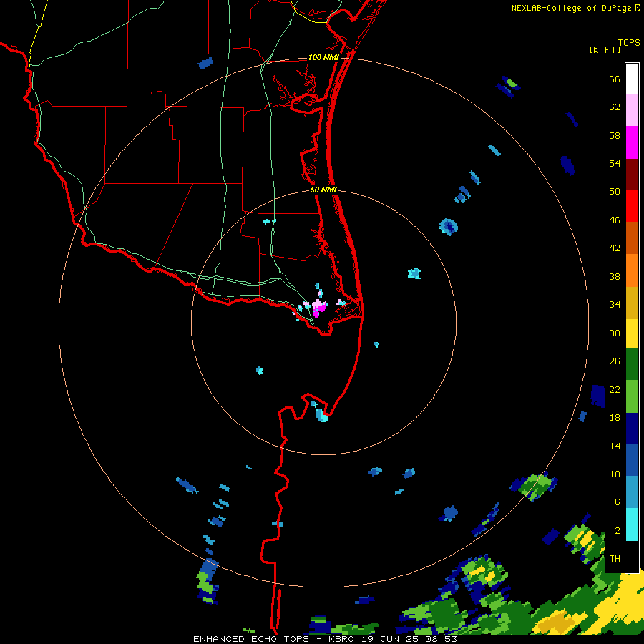The height and width of the screenshot is (644, 644).
Task: Click the light blue swatch near 6
Action: point(632,492)
